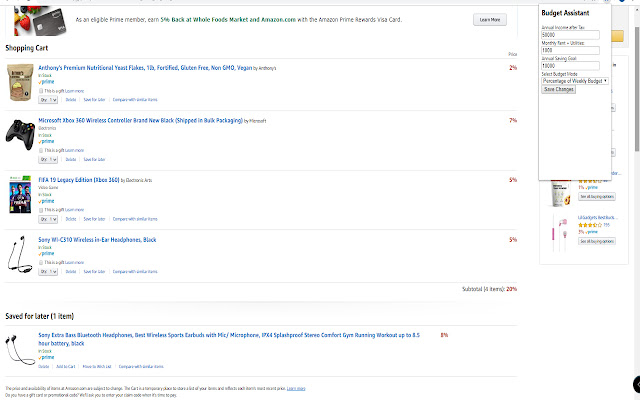Click Save Changes in Budget Assistant
This screenshot has width=640, height=400.
pos(558,89)
